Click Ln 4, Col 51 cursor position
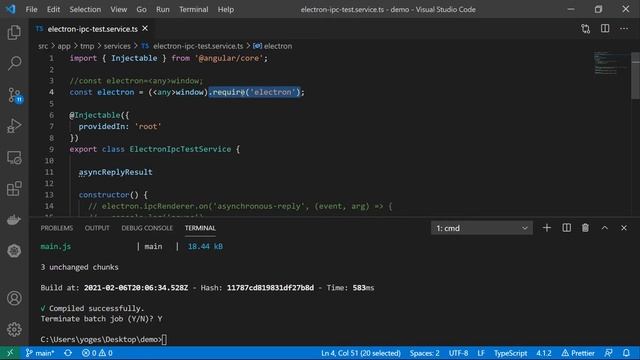Viewport: 640px width, 360px height. [x=361, y=353]
